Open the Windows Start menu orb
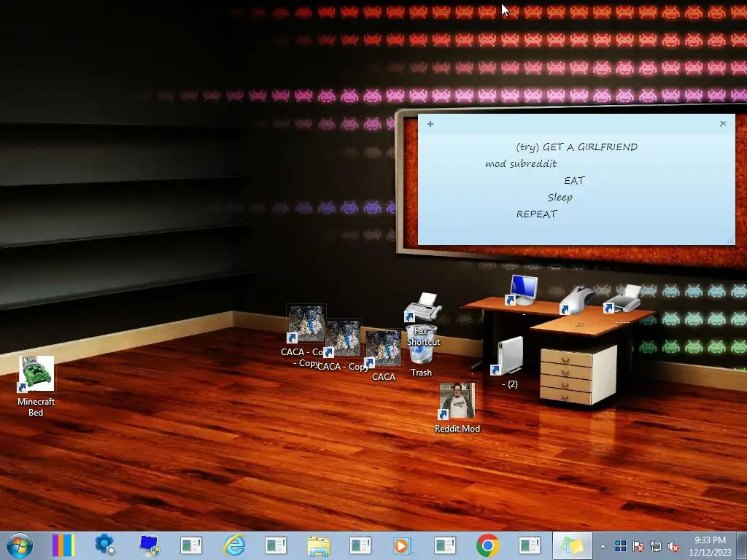 click(20, 545)
